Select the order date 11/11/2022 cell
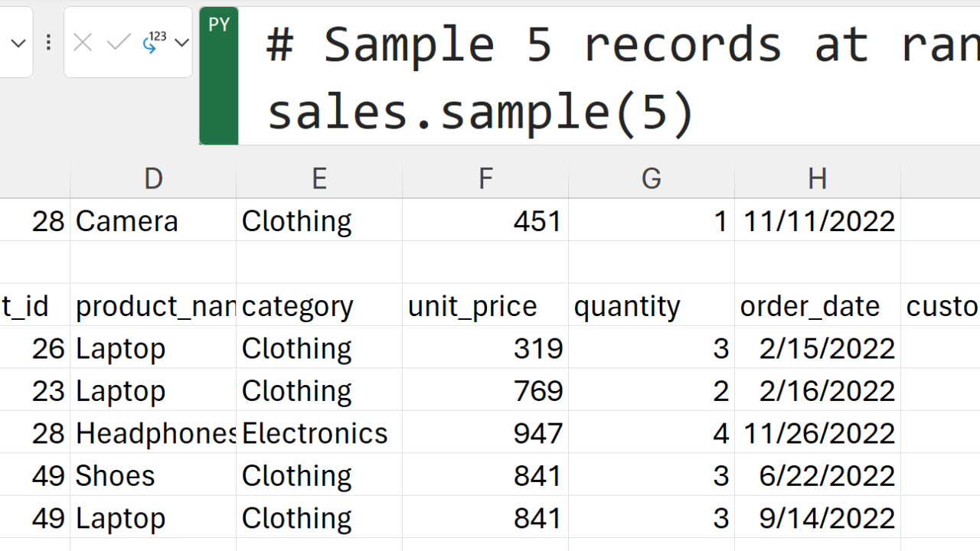980x551 pixels. point(818,221)
